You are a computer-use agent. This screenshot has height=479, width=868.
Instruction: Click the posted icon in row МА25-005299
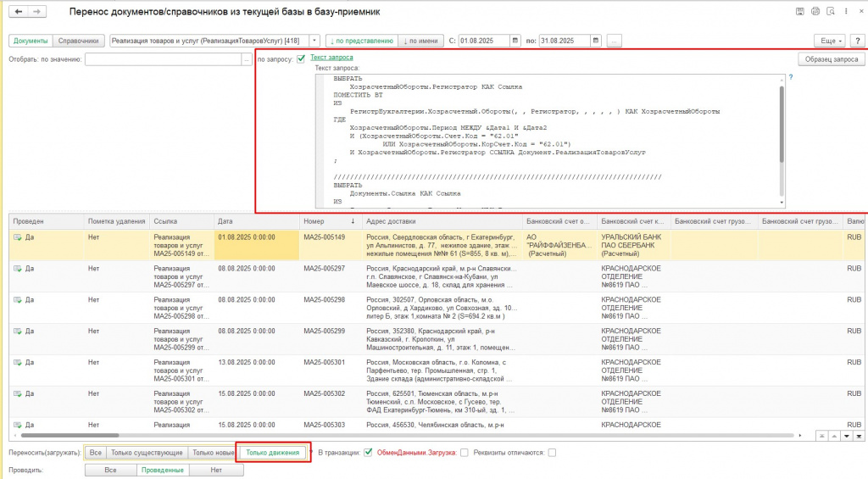pyautogui.click(x=18, y=331)
